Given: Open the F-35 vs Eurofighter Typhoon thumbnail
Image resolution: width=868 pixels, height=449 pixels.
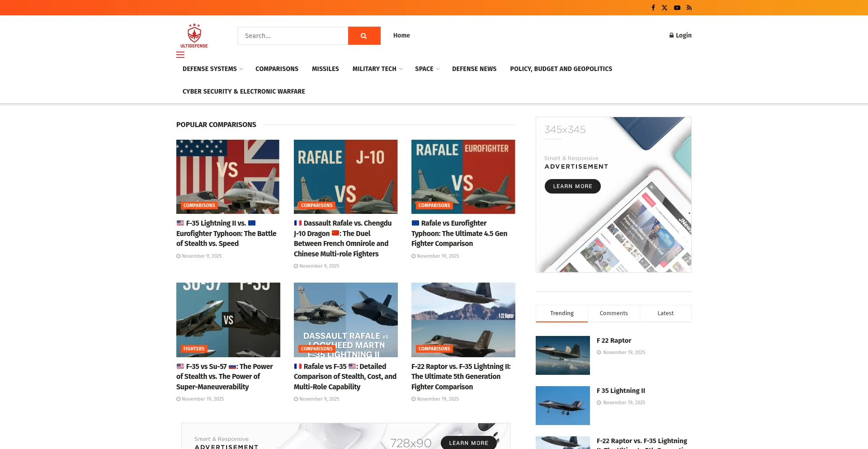Looking at the screenshot, I should point(228,177).
